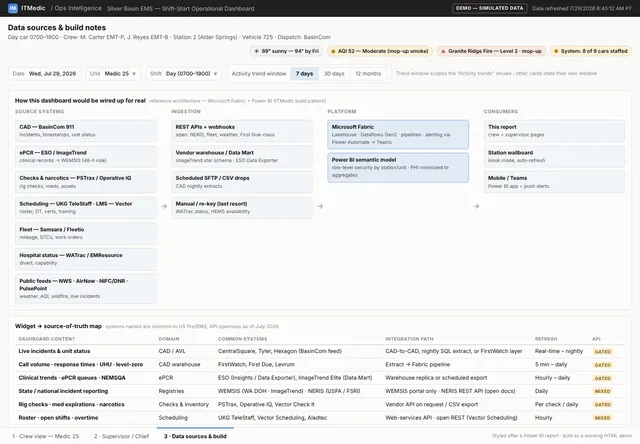Click the Microsoft Fabric platform card
The width and height of the screenshot is (640, 444).
click(x=398, y=134)
